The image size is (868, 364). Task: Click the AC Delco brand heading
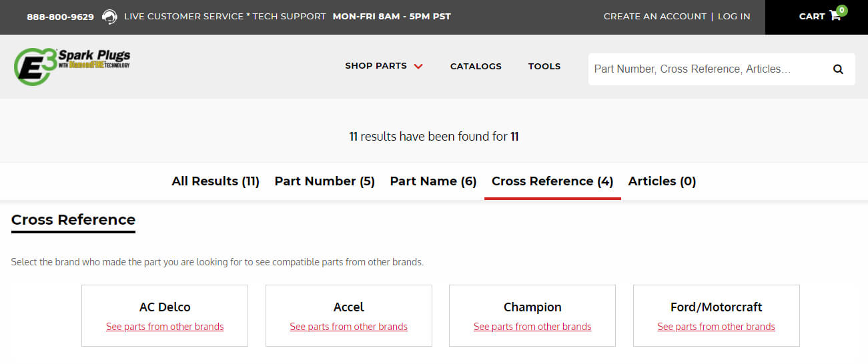(x=165, y=307)
